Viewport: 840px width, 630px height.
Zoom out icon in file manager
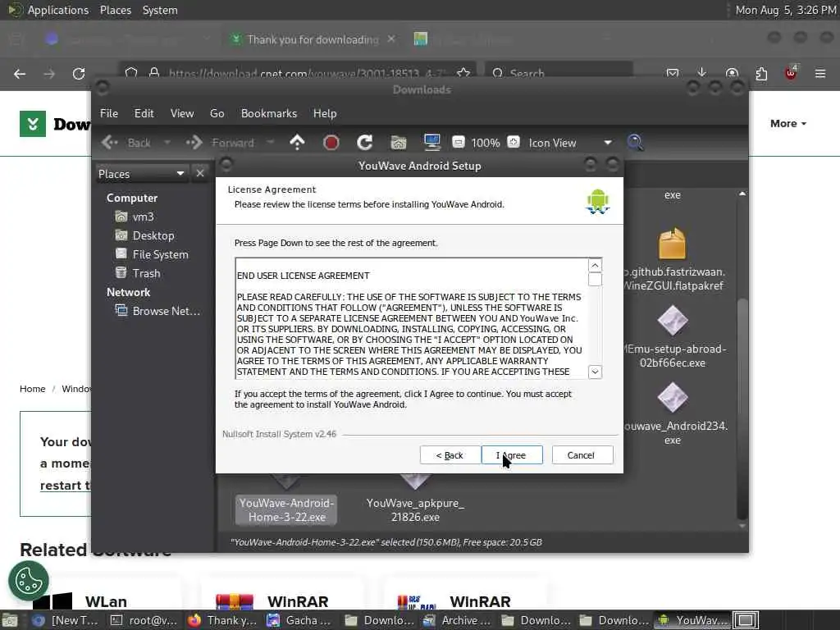click(x=459, y=143)
